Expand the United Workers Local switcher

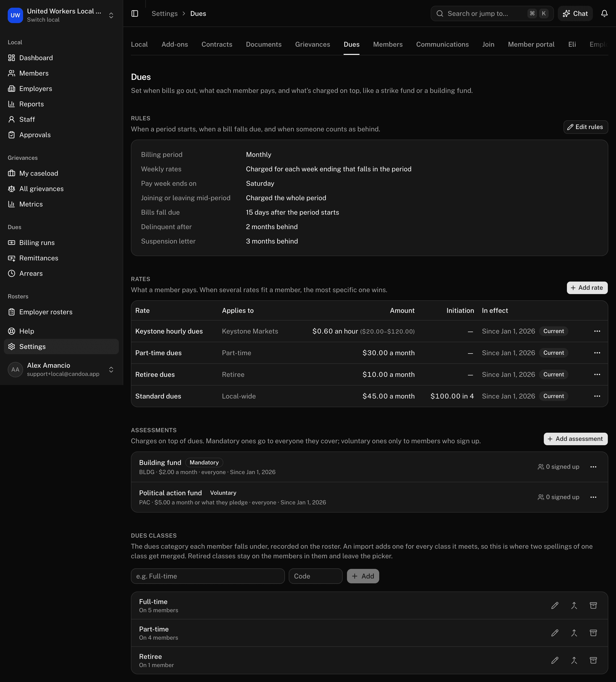(61, 15)
